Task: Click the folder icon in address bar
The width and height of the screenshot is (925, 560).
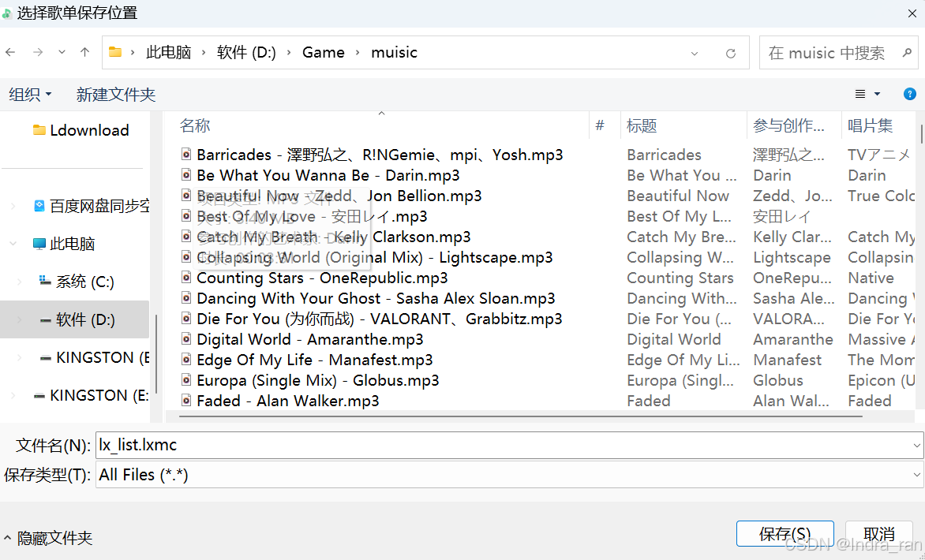Action: (115, 53)
